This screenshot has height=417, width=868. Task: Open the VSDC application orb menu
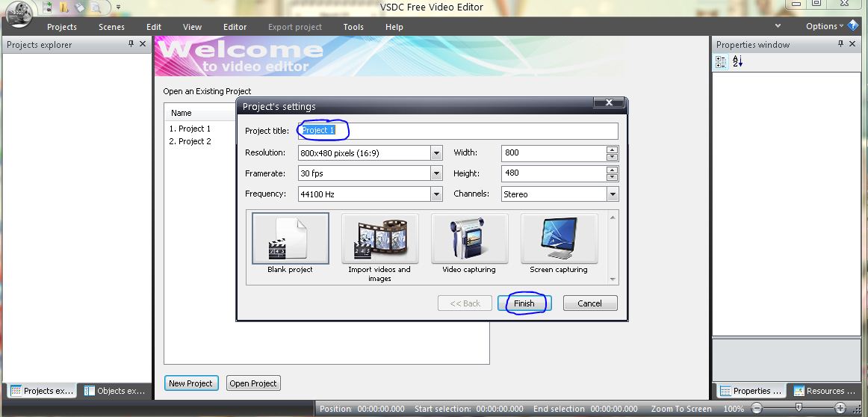pyautogui.click(x=19, y=14)
